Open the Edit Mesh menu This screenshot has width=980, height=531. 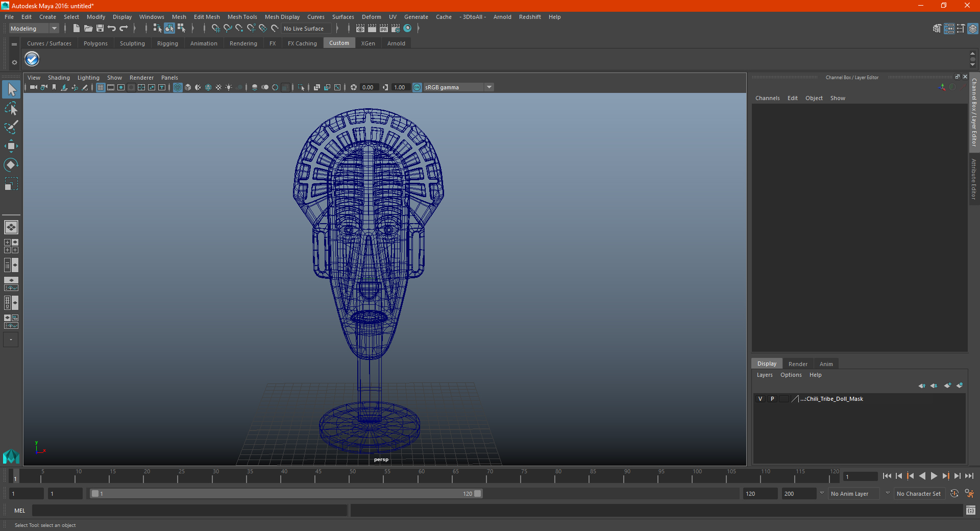point(207,17)
